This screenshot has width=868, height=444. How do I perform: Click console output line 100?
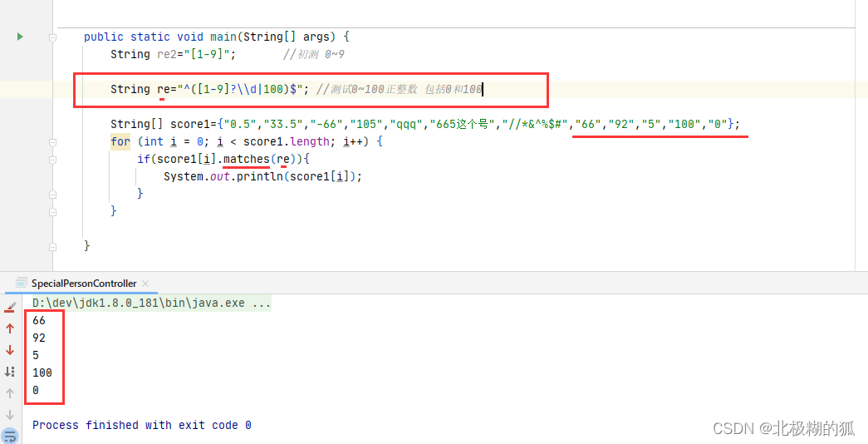42,372
